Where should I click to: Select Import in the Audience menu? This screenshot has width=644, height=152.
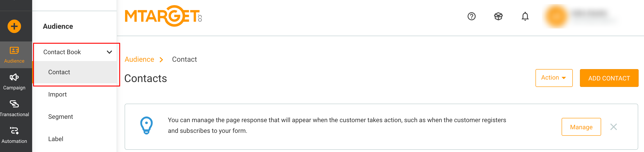point(58,94)
